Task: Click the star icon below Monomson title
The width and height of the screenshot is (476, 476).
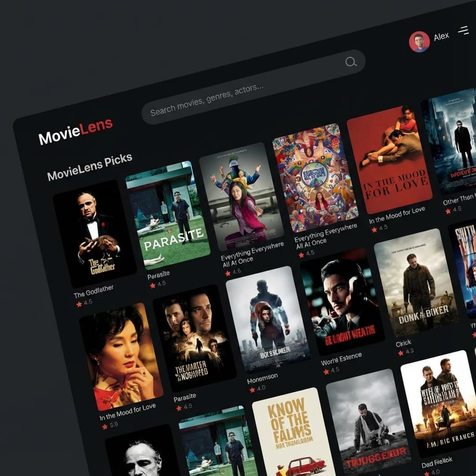Action: (252, 390)
